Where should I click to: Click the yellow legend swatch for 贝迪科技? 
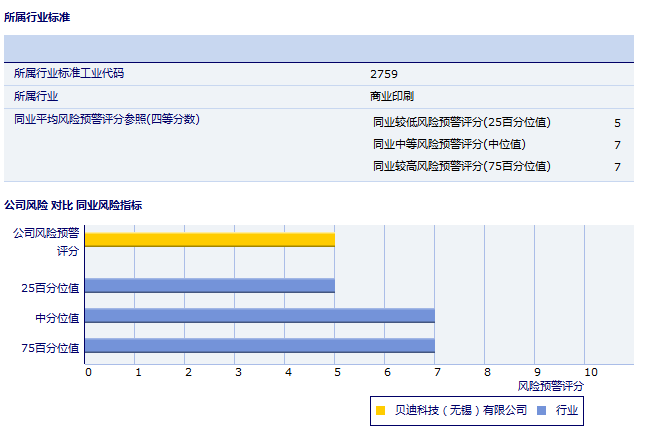pos(380,410)
